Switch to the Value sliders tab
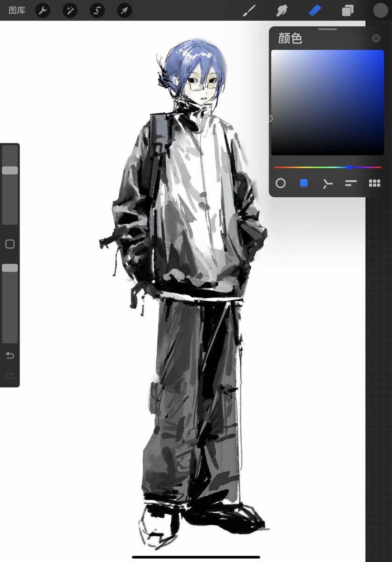392x562 pixels. [x=351, y=183]
